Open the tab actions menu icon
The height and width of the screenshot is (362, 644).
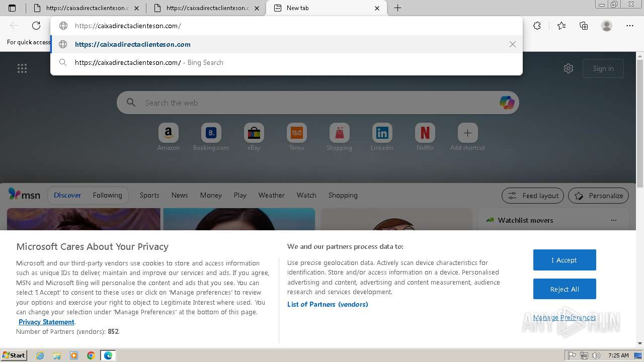[x=12, y=8]
